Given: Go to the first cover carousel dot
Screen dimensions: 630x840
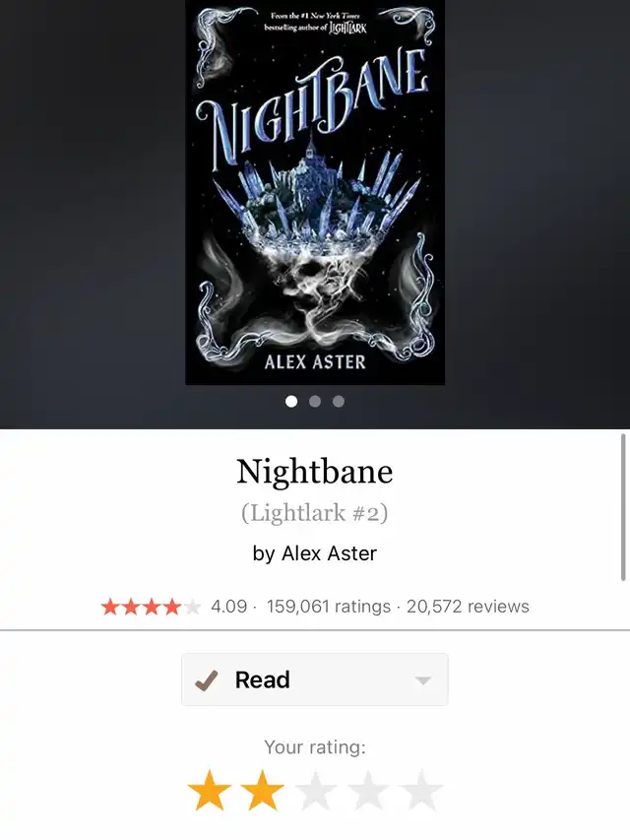Looking at the screenshot, I should point(291,401).
